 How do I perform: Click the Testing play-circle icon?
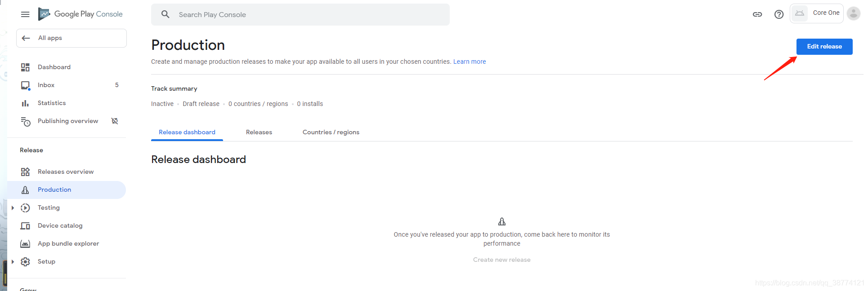click(x=25, y=208)
